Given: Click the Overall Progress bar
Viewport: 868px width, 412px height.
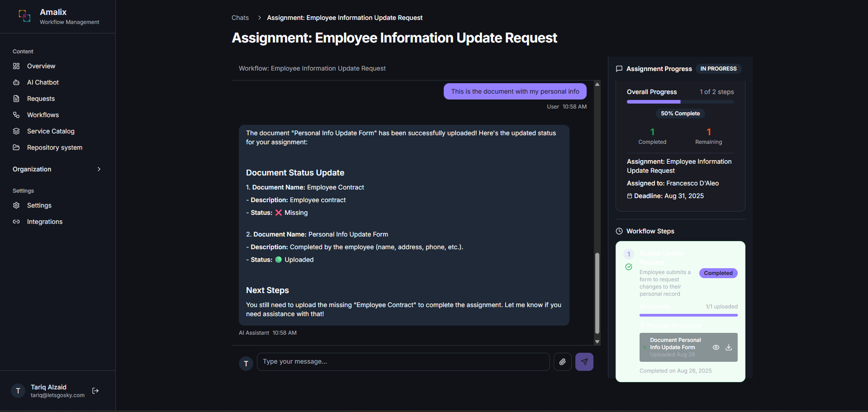Looking at the screenshot, I should click(680, 102).
